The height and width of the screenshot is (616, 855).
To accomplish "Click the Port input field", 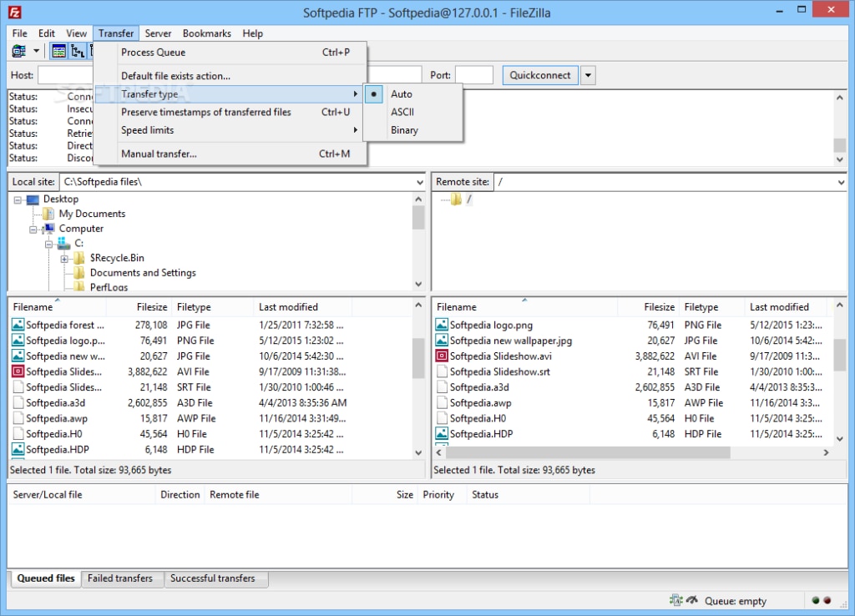I will coord(474,75).
